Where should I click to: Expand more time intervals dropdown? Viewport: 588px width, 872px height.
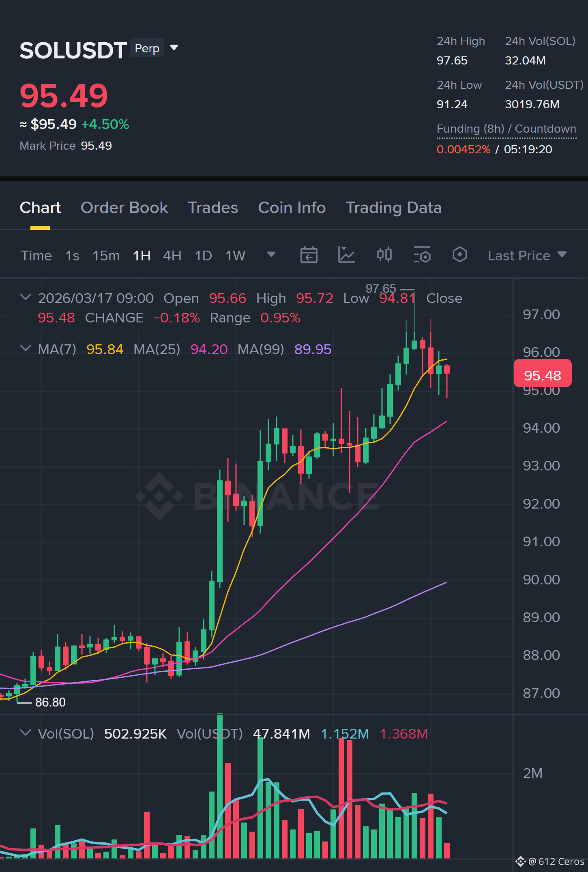click(271, 254)
